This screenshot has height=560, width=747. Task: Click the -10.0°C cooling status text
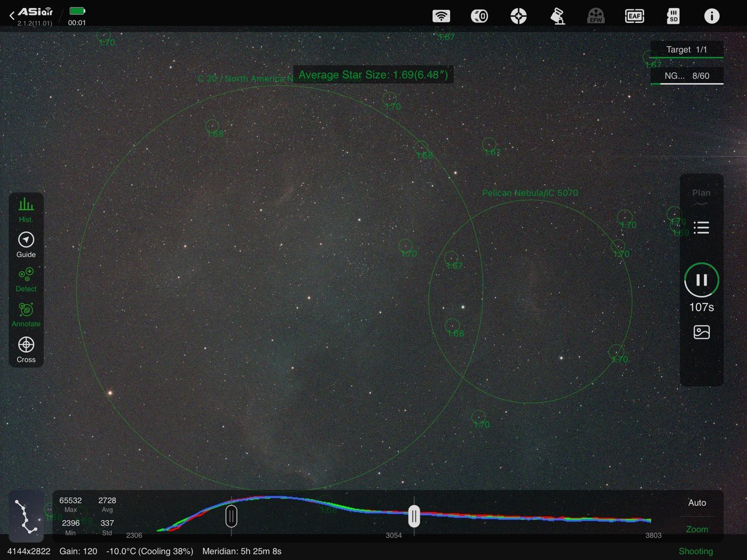coord(149,551)
